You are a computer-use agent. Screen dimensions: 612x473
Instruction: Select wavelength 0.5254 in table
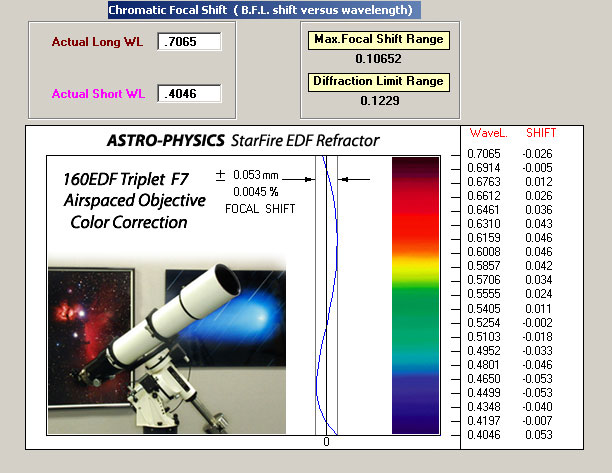pos(484,323)
